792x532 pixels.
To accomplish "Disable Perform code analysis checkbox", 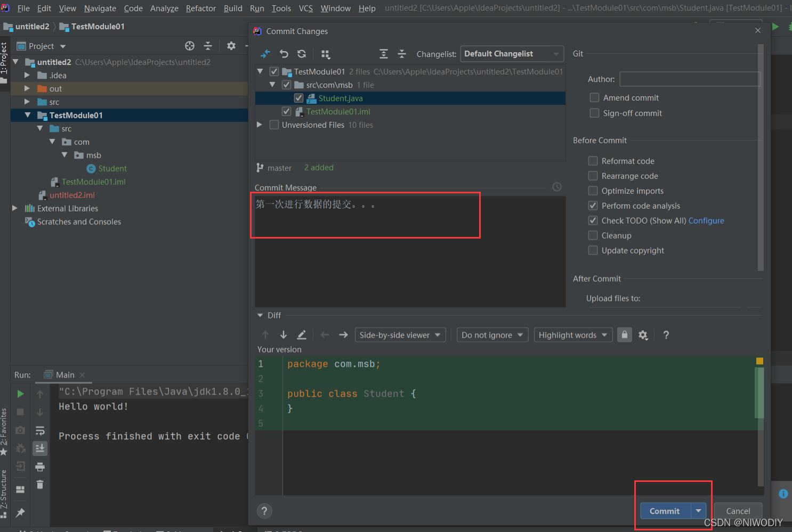I will (x=593, y=206).
